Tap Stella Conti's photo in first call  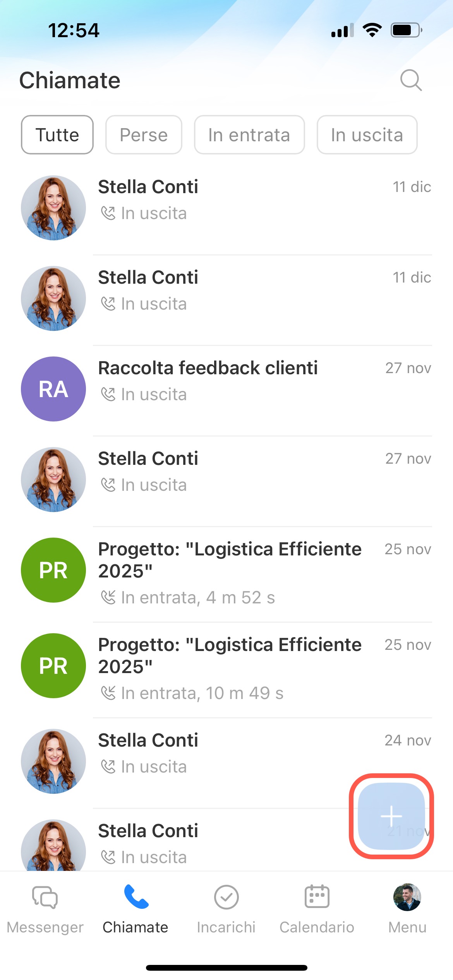point(53,208)
